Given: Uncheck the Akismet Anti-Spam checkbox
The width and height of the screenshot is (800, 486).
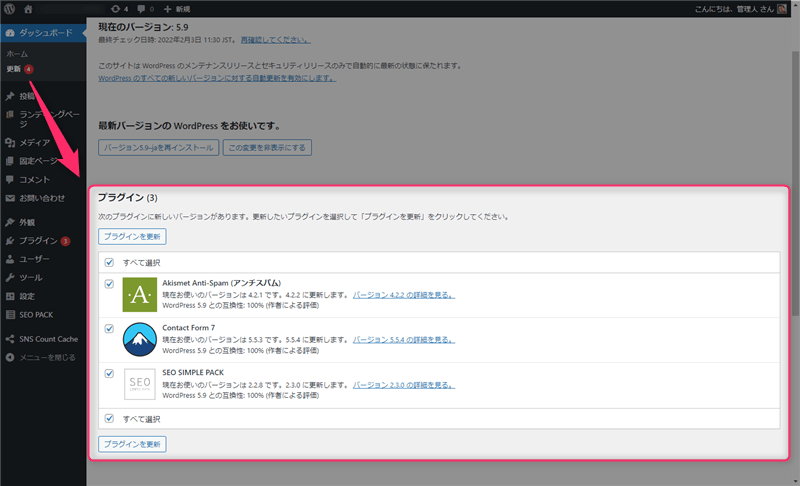Looking at the screenshot, I should point(109,284).
